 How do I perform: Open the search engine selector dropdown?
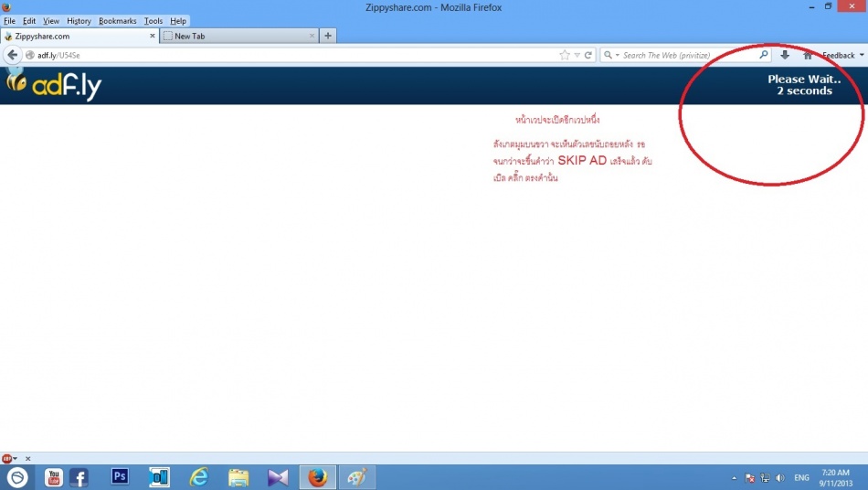[x=611, y=55]
